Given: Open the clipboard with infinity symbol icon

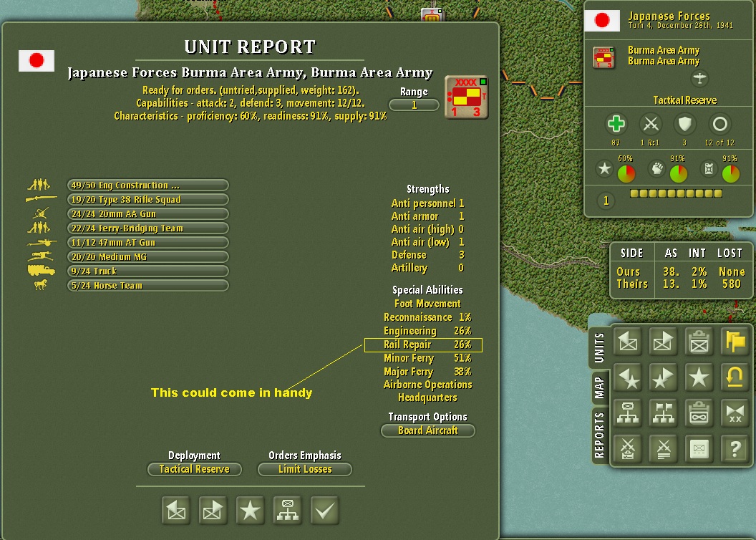Looking at the screenshot, I should [699, 413].
